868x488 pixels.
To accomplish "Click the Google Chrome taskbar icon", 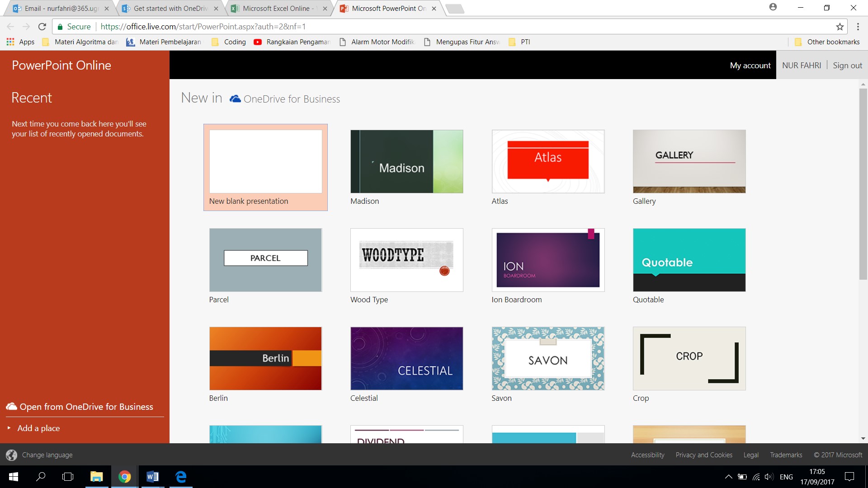I will point(125,476).
